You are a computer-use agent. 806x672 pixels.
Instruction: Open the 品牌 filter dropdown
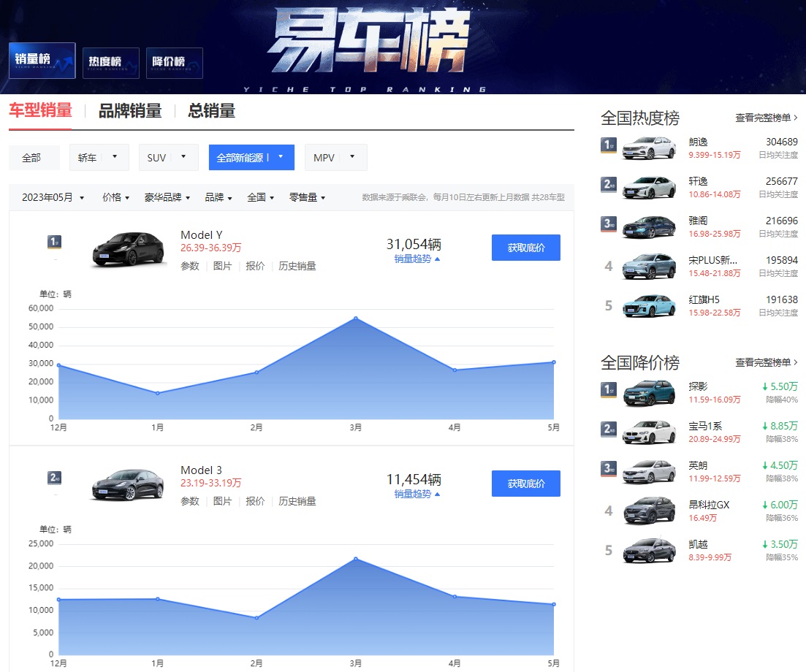(x=218, y=197)
